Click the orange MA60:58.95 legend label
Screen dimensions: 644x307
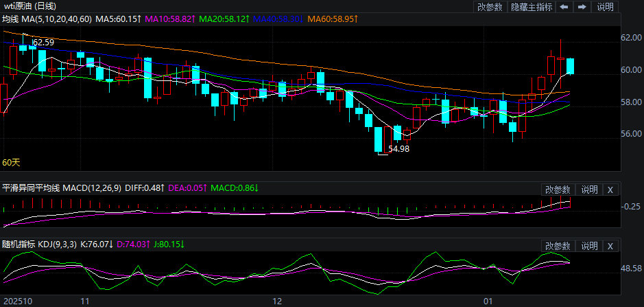click(332, 19)
